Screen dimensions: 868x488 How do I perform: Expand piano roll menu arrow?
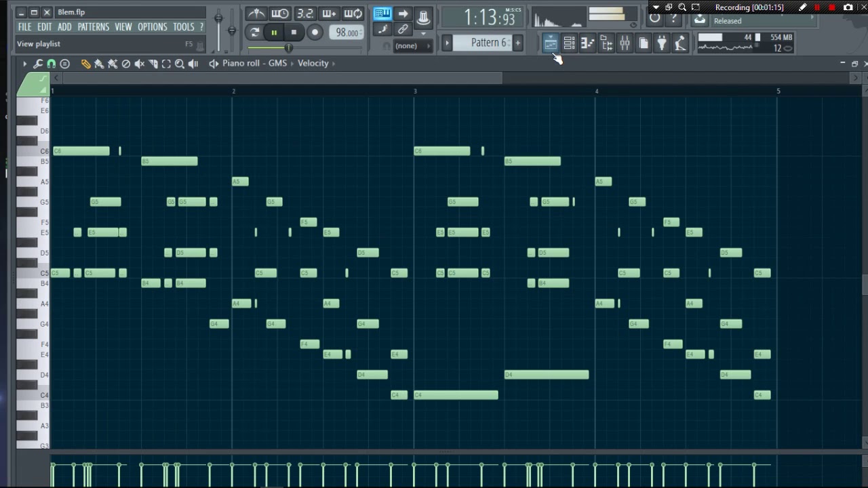pos(24,64)
